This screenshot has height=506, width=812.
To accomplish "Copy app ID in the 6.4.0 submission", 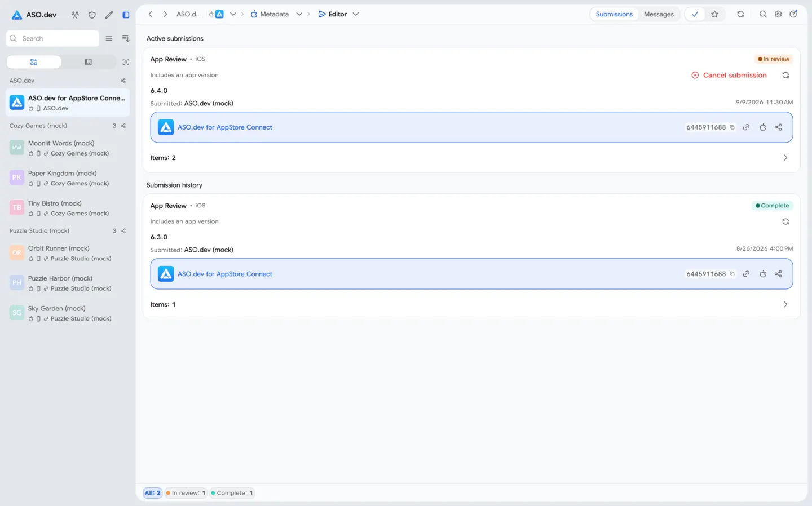I will coord(732,127).
